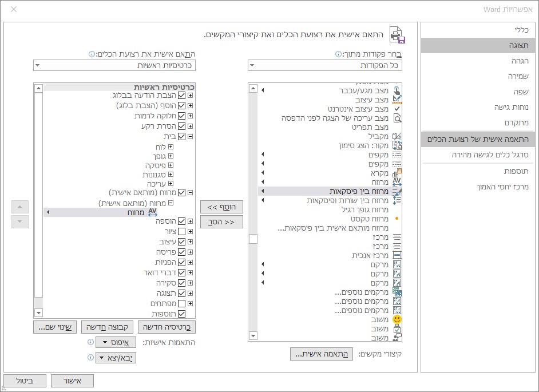
Task: Click the touch/mouse mode icon (מצב מגע/עכבר)
Action: pos(397,91)
